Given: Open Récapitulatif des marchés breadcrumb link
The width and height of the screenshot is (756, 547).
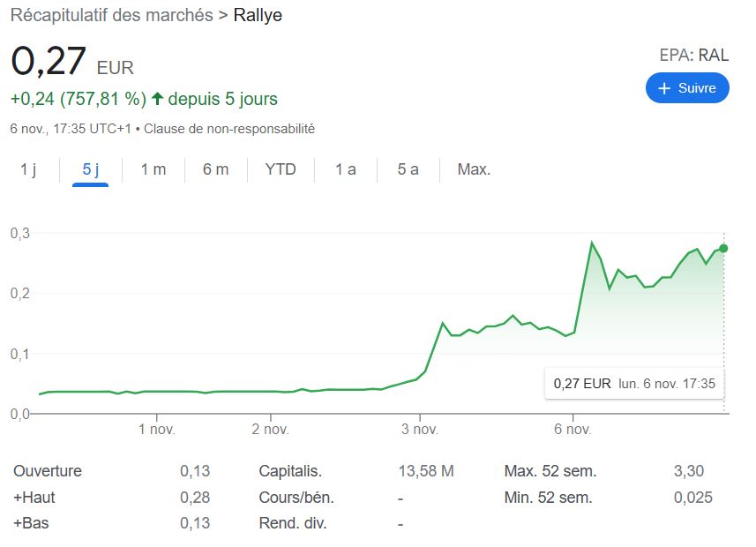Looking at the screenshot, I should pyautogui.click(x=111, y=15).
